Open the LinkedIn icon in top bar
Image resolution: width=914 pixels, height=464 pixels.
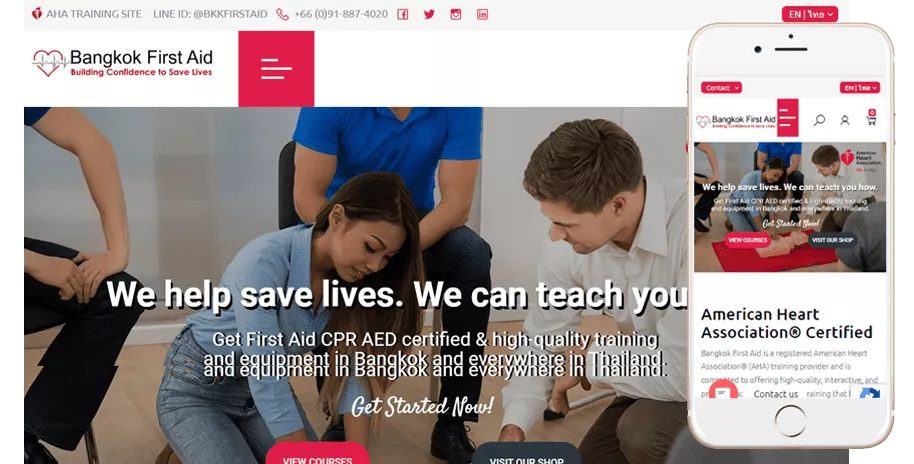(x=482, y=15)
